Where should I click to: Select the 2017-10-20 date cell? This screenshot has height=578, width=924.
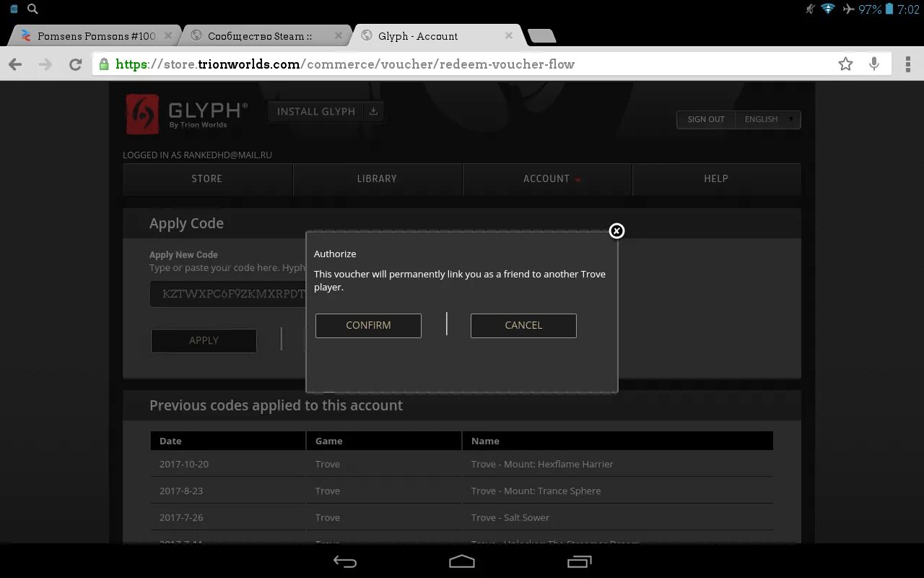(x=184, y=464)
